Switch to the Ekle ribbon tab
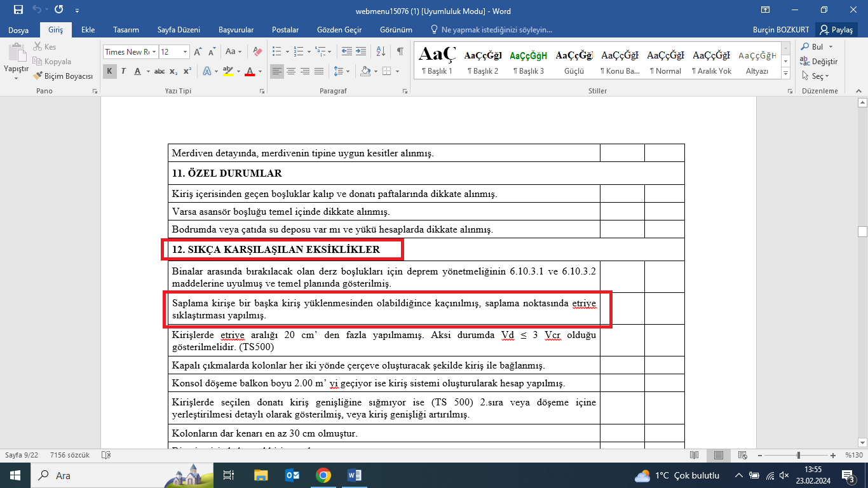Viewport: 868px width, 488px height. point(88,30)
